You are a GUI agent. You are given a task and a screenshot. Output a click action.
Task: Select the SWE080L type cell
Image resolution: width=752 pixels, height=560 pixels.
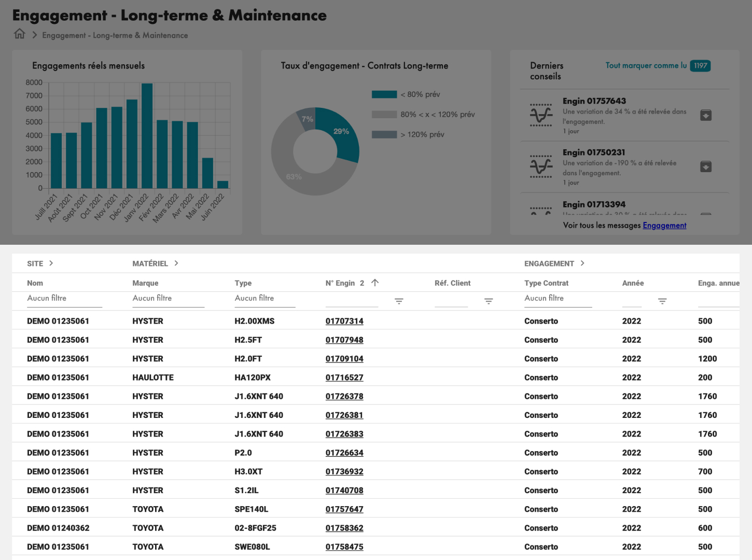pyautogui.click(x=252, y=547)
